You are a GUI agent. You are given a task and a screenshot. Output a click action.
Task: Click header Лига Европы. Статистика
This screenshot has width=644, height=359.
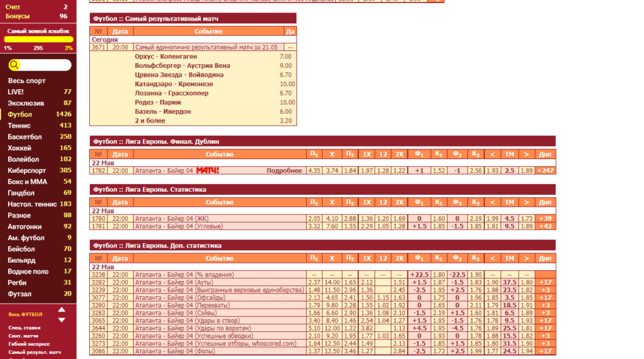pos(323,189)
